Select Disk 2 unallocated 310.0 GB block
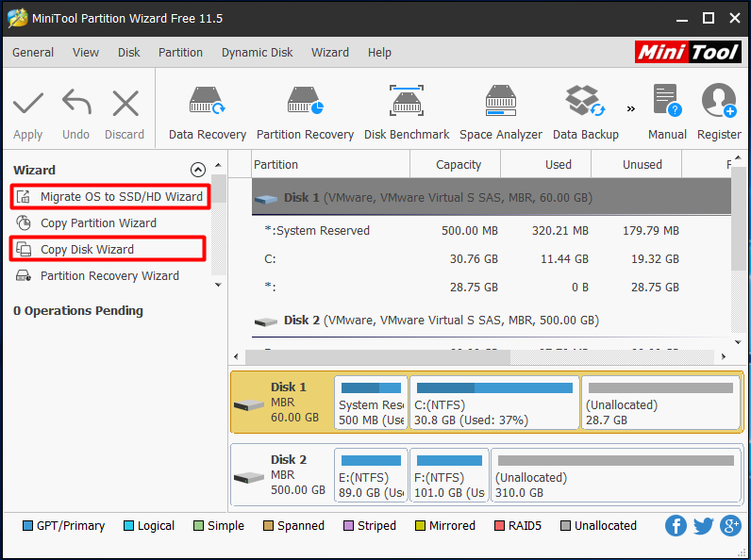 [616, 475]
